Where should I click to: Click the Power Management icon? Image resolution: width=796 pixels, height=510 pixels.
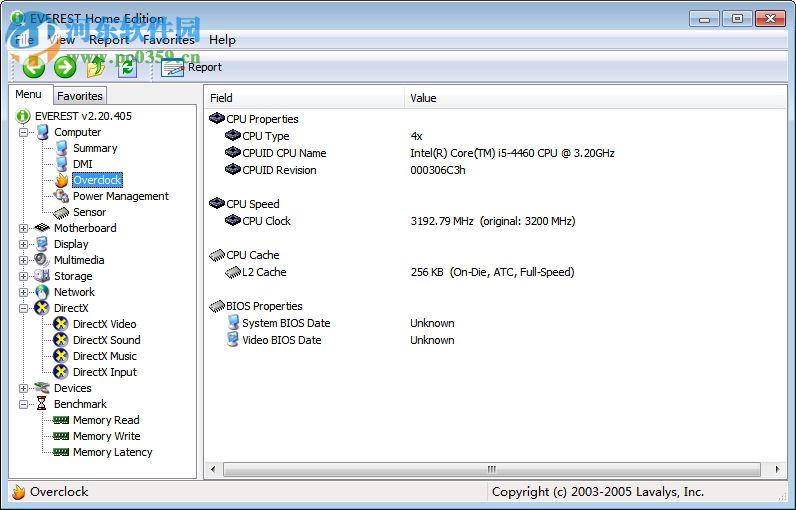[61, 196]
